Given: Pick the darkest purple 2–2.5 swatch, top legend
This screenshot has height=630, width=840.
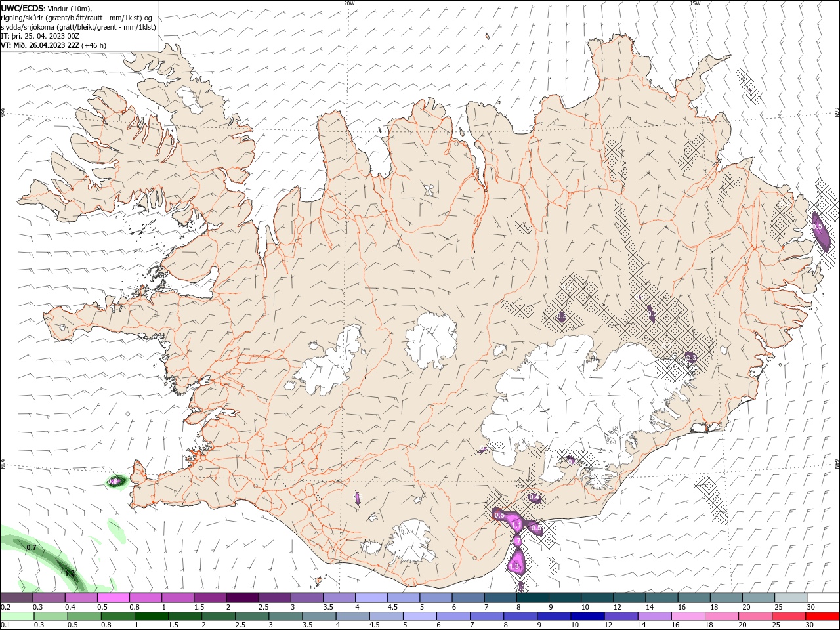Looking at the screenshot, I should click(242, 598).
